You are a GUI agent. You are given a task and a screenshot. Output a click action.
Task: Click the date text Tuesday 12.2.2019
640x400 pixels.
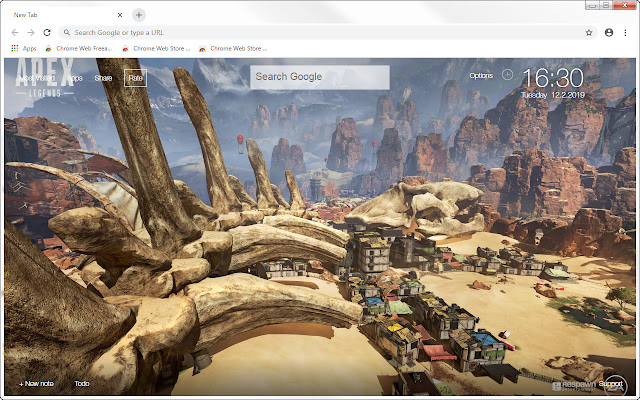point(553,95)
